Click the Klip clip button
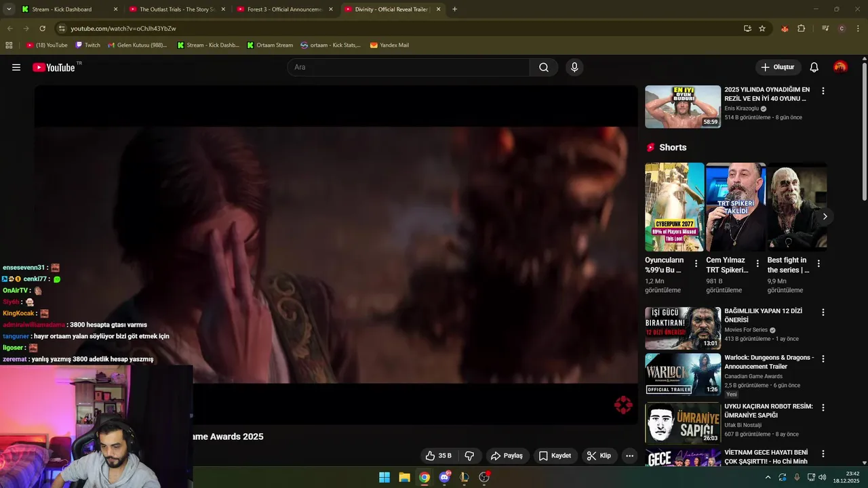The image size is (868, 488). [599, 455]
